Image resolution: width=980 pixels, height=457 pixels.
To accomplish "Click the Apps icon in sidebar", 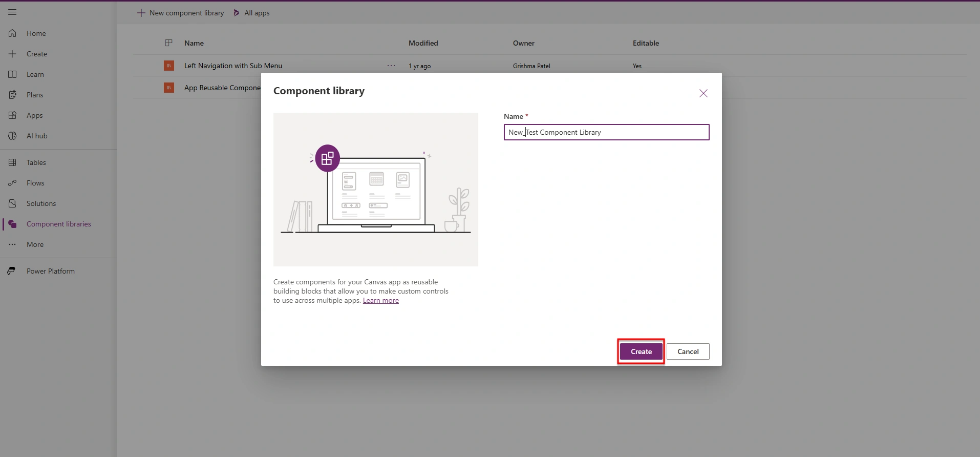I will coord(12,115).
